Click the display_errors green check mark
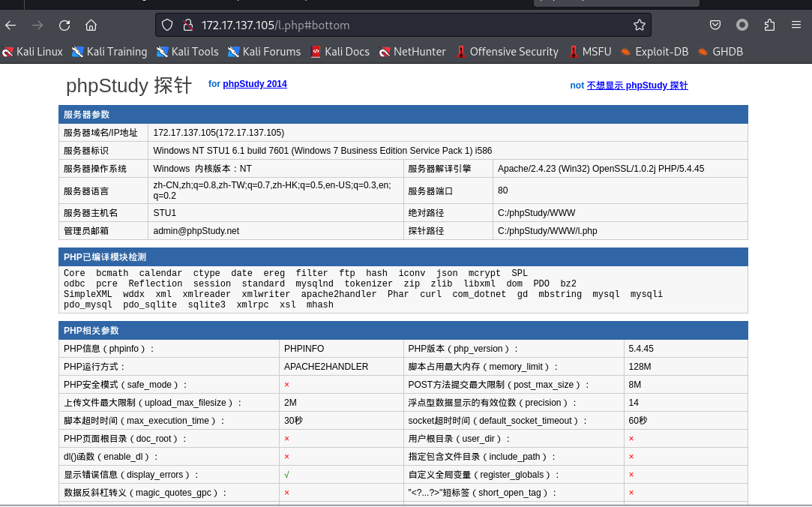 (x=286, y=474)
